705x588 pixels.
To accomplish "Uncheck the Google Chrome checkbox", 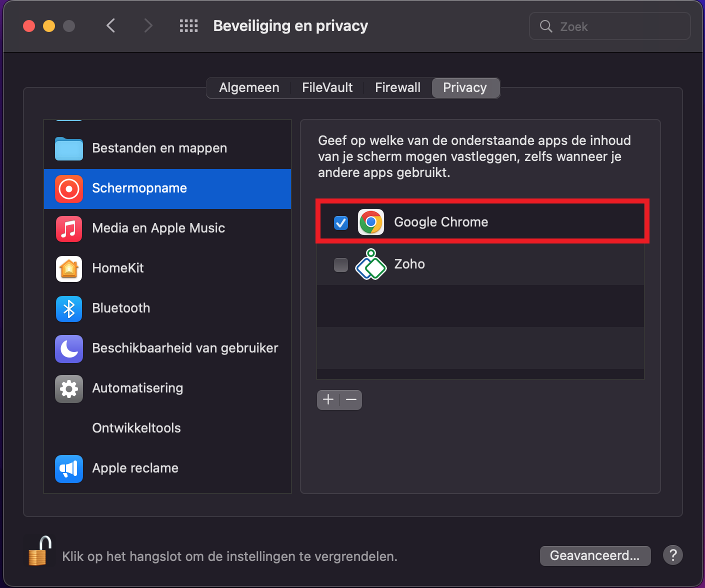I will [341, 222].
